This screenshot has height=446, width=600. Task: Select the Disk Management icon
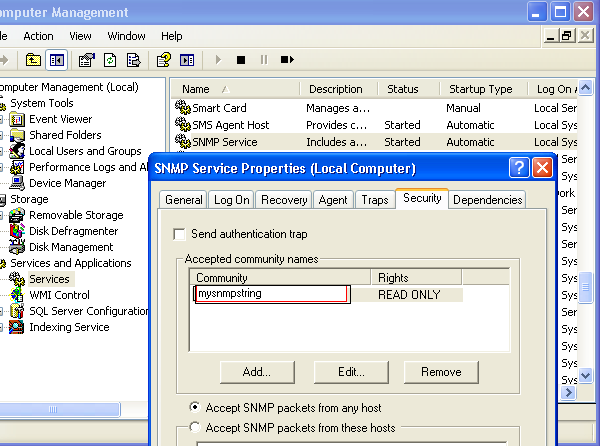point(17,247)
